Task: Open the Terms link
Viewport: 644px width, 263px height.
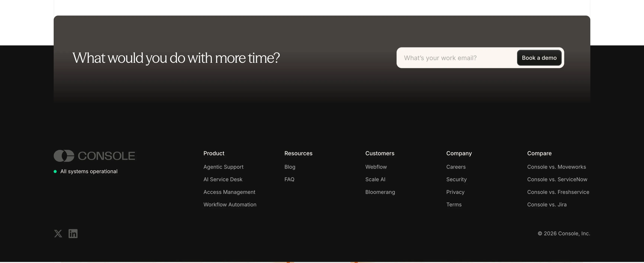Action: click(x=454, y=204)
